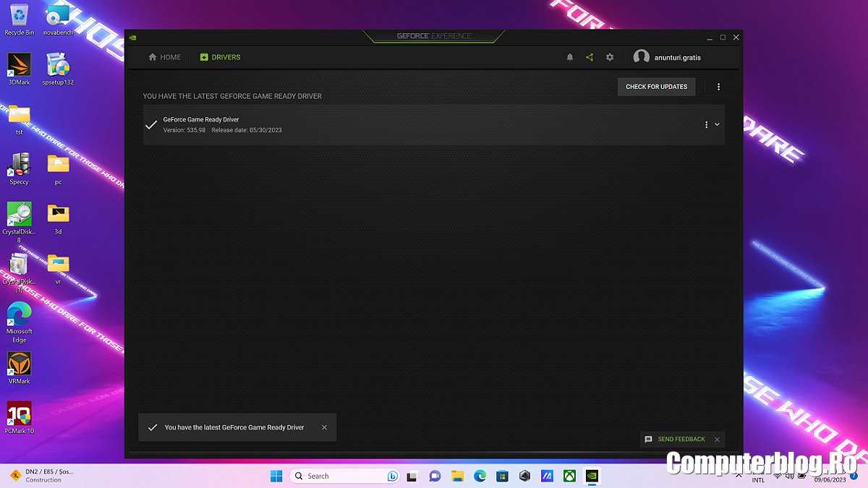
Task: Close the Send Feedback banner
Action: click(x=717, y=440)
